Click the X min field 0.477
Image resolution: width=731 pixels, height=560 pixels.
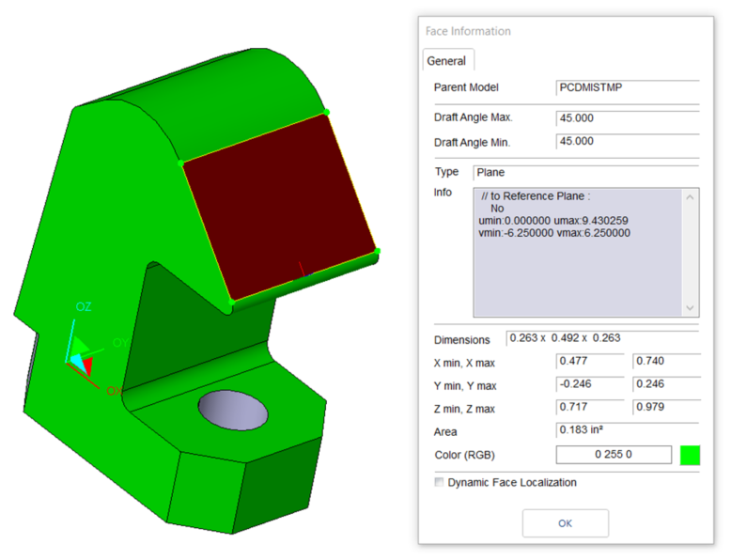tap(590, 361)
